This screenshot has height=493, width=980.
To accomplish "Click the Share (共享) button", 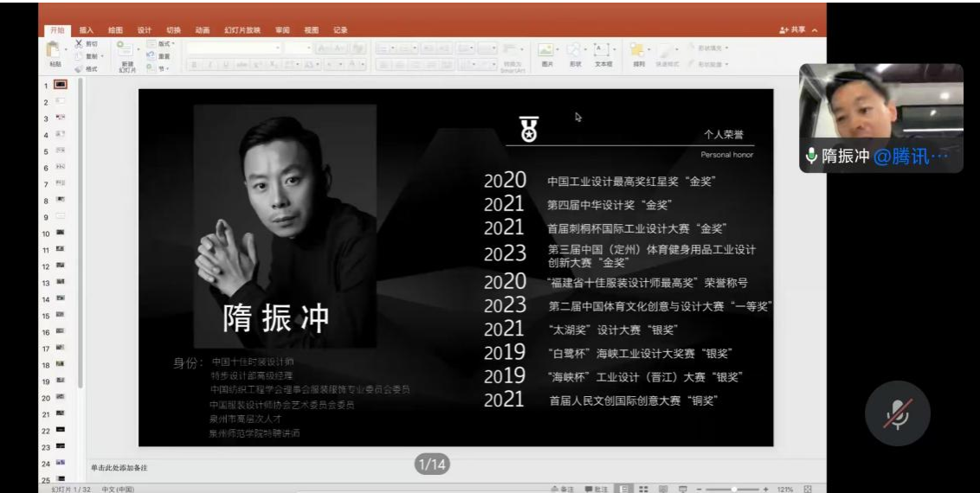I will tap(792, 29).
